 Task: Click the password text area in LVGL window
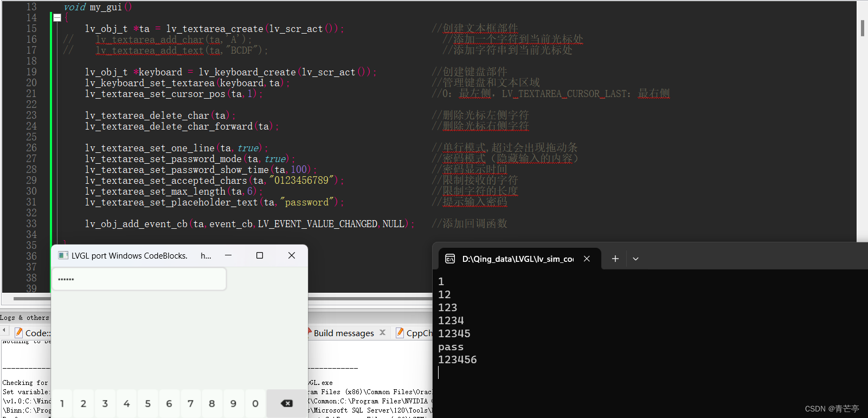pyautogui.click(x=139, y=279)
